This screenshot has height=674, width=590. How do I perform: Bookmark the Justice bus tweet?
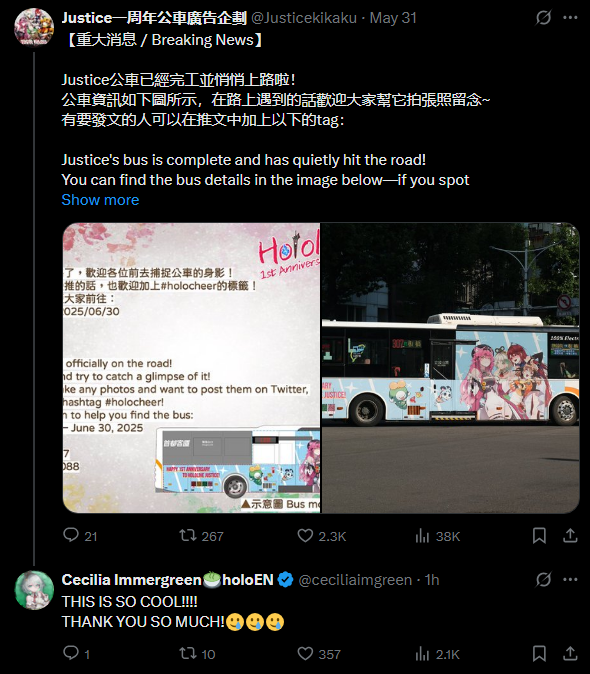tap(539, 536)
